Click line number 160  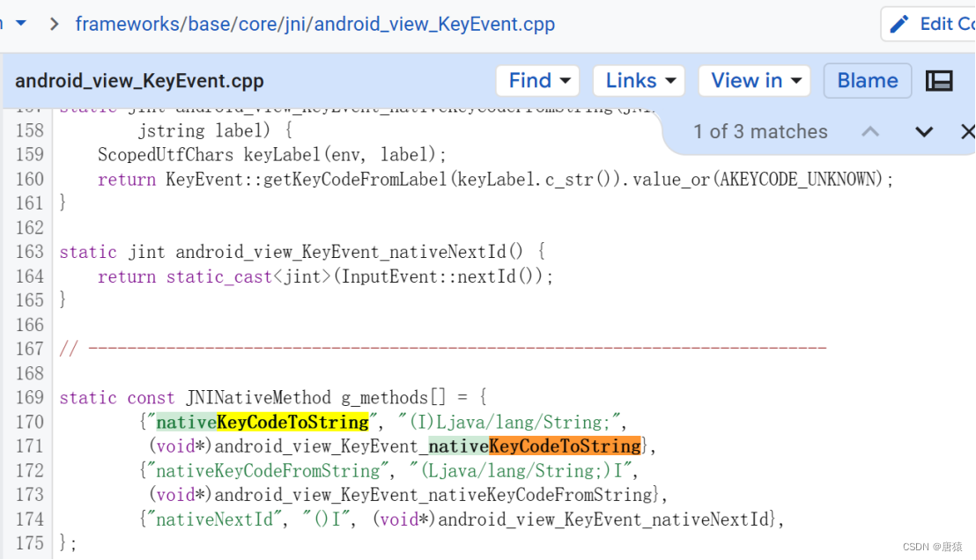coord(30,180)
